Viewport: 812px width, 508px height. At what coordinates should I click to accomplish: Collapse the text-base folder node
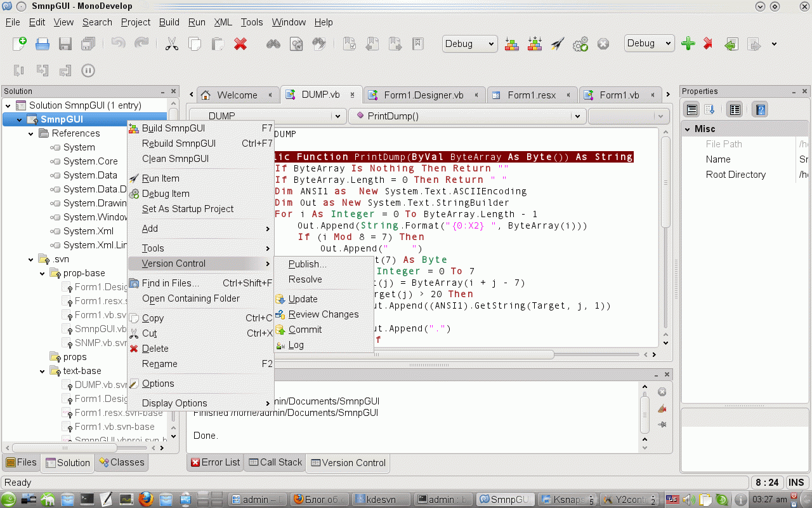[x=43, y=371]
